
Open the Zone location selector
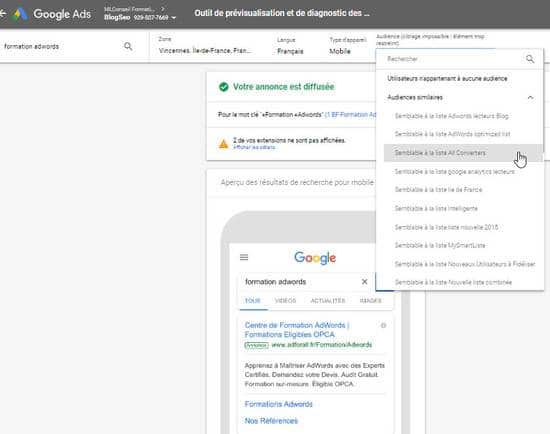pos(205,46)
